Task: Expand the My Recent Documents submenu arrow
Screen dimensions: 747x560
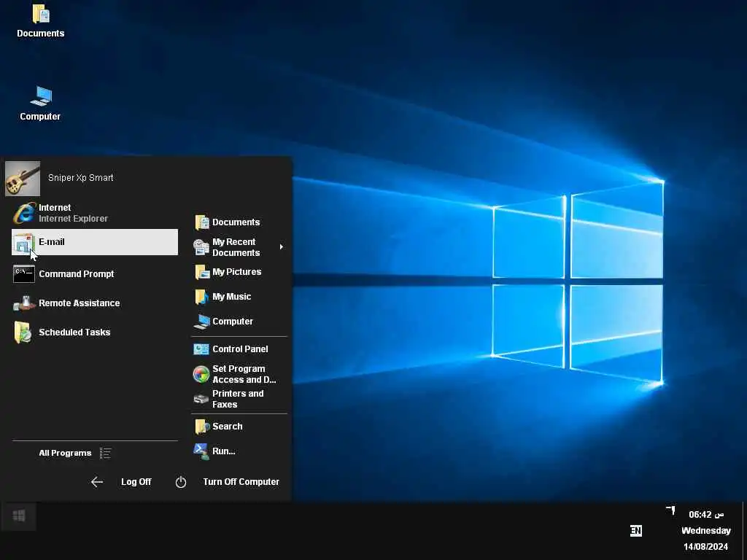Action: (282, 246)
